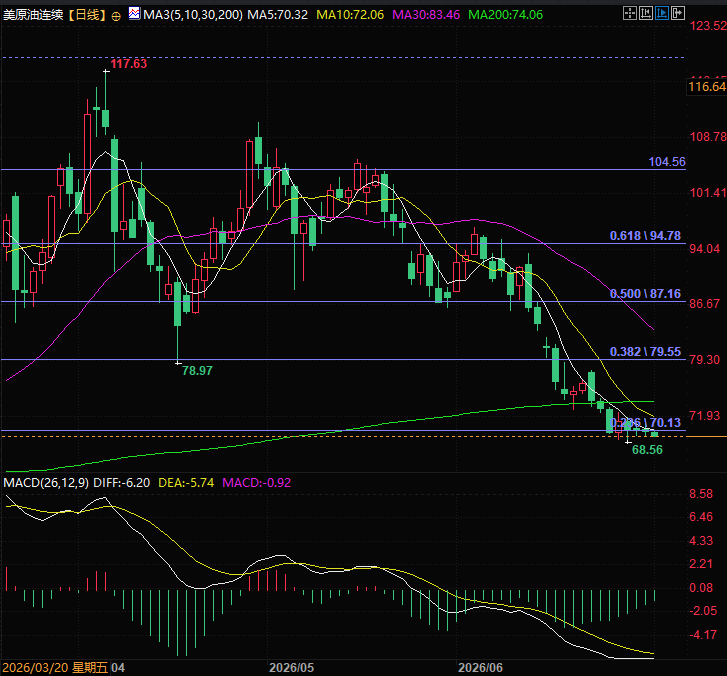Click the 101.41 price axis label
Viewport: 727px width, 676px height.
click(x=708, y=193)
